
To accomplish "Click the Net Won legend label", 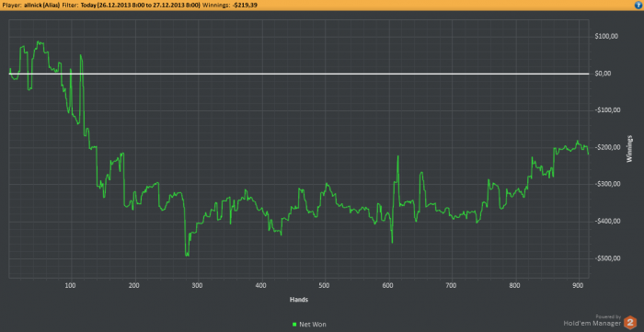I will tap(313, 325).
